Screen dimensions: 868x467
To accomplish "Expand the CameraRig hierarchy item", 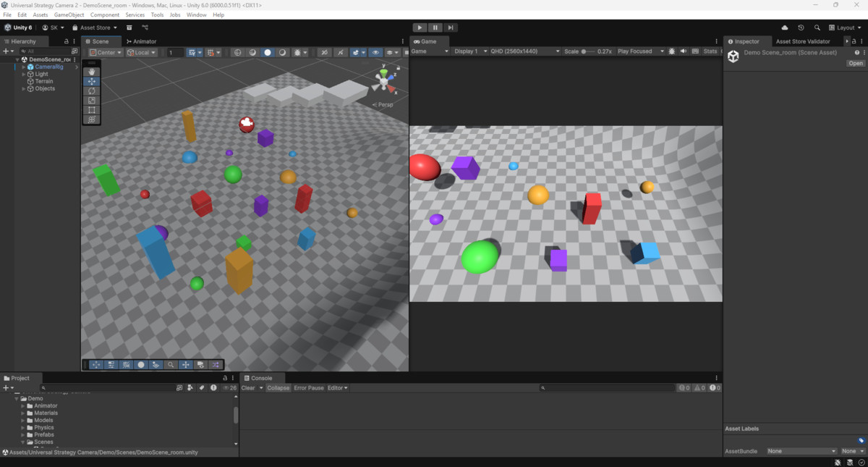I will coord(24,67).
